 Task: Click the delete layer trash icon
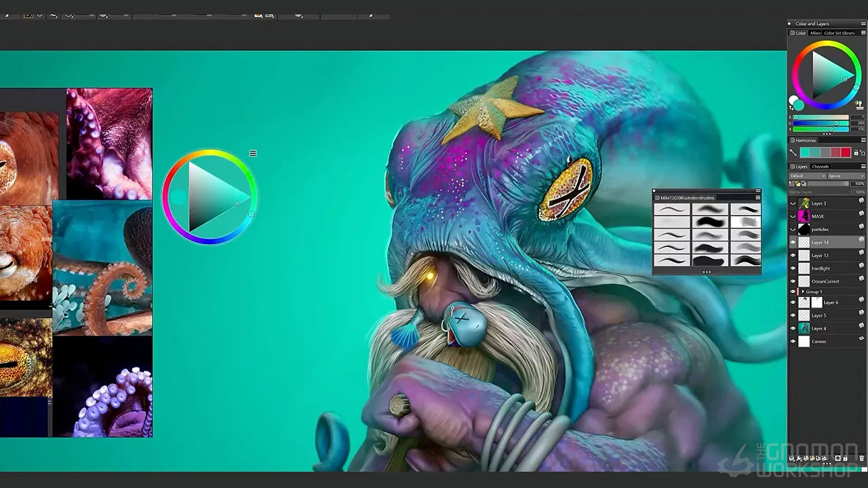point(861,459)
